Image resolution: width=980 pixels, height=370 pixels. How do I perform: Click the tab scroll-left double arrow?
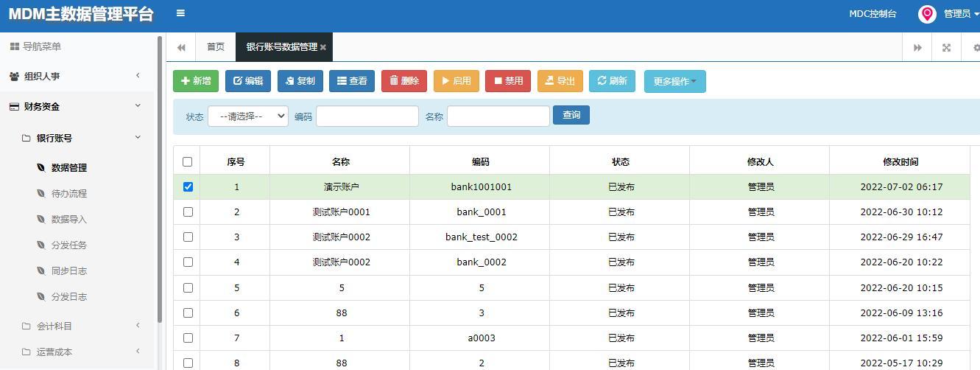pos(181,47)
